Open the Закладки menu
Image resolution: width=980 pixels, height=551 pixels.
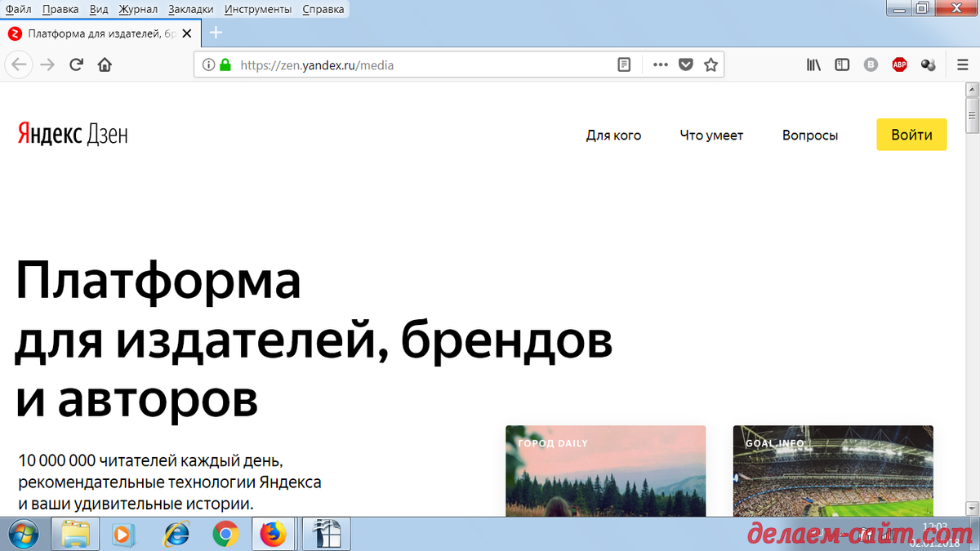[191, 9]
